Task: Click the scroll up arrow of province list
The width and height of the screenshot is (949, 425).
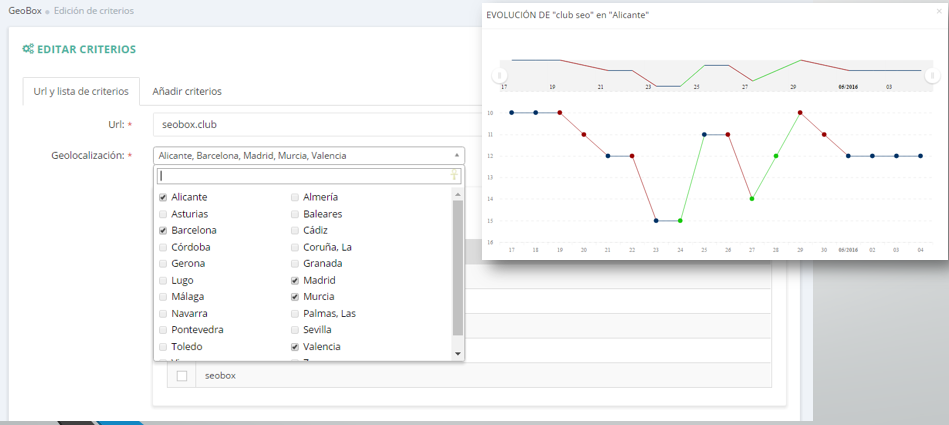Action: (458, 193)
